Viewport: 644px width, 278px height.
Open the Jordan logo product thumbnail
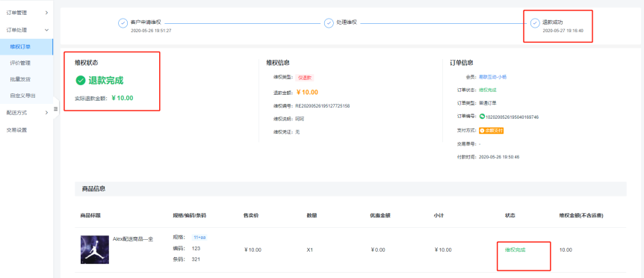(x=95, y=250)
